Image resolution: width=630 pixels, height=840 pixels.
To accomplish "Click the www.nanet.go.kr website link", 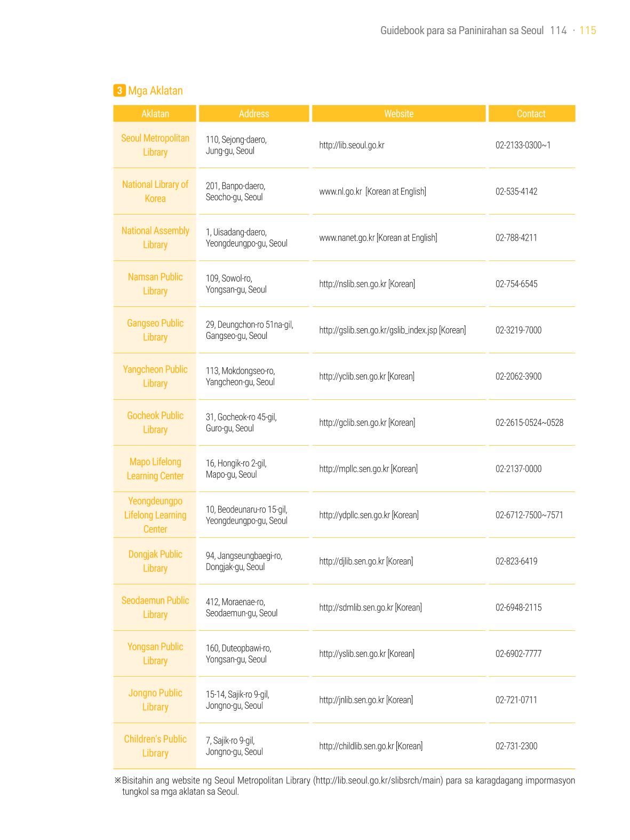I will [347, 238].
